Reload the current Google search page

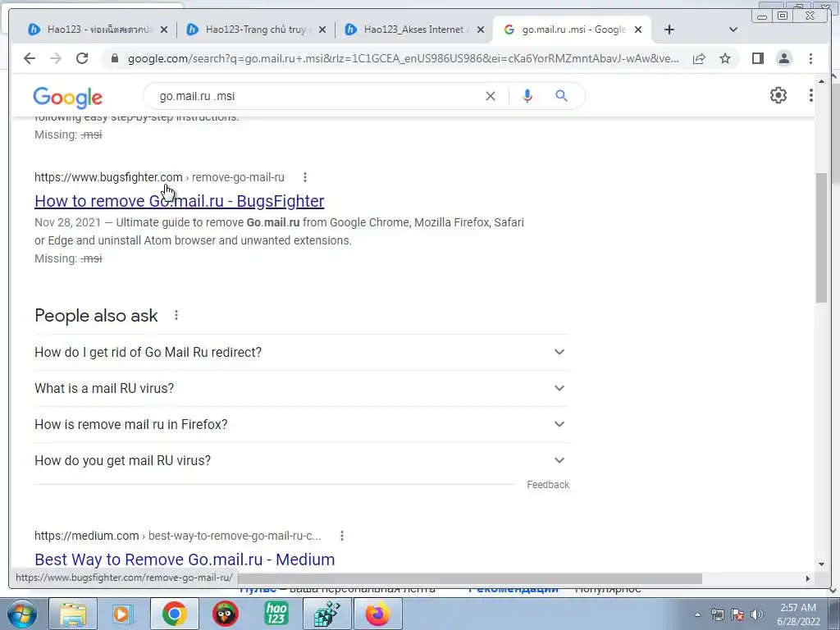tap(82, 58)
